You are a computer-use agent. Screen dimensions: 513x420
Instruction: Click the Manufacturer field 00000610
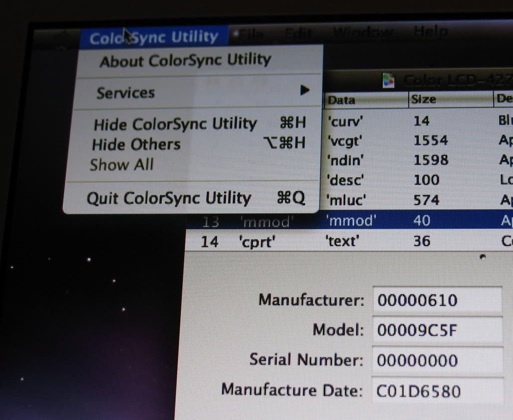[437, 301]
